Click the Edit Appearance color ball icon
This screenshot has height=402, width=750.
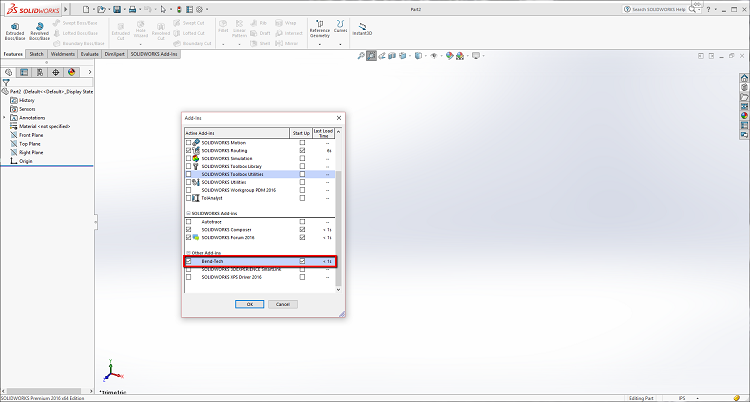(x=449, y=56)
